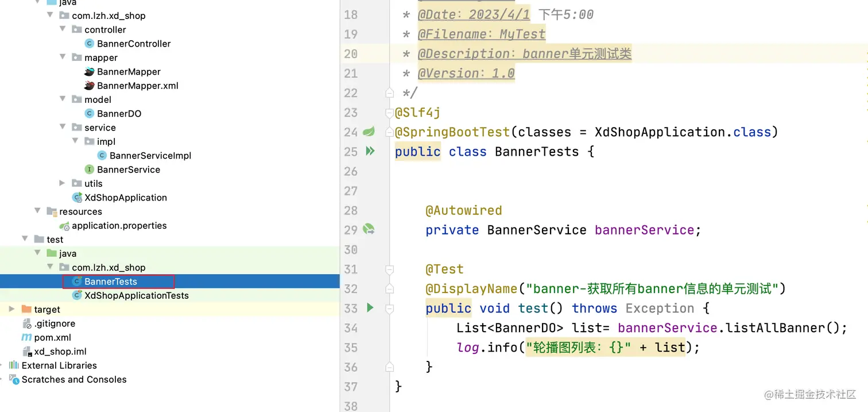
Task: Click XdShopApplication.class reference in editor
Action: coord(683,132)
